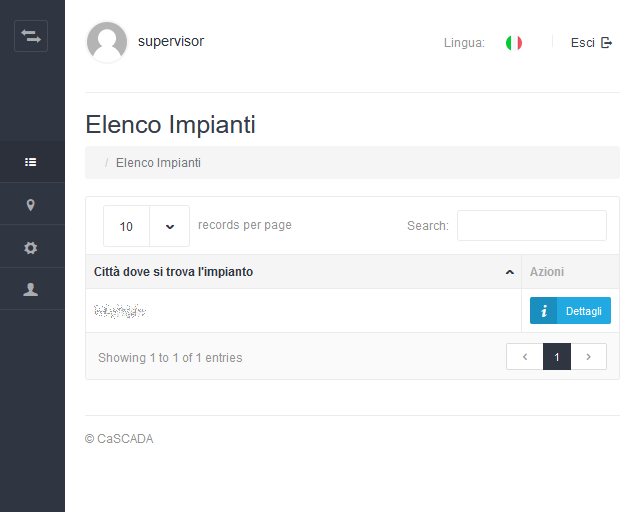Click the Elenco Impianti breadcrumb
The width and height of the screenshot is (640, 512).
click(158, 163)
